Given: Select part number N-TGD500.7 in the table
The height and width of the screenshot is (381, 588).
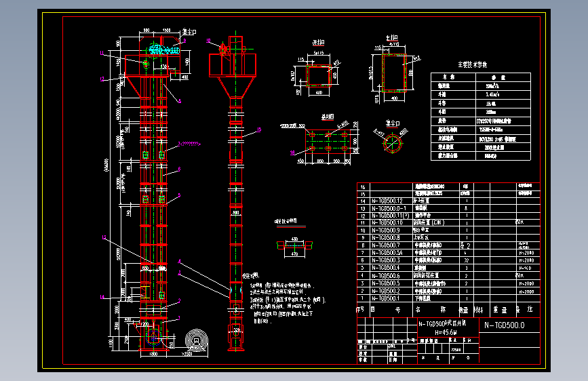Looking at the screenshot, I should click(x=386, y=245).
